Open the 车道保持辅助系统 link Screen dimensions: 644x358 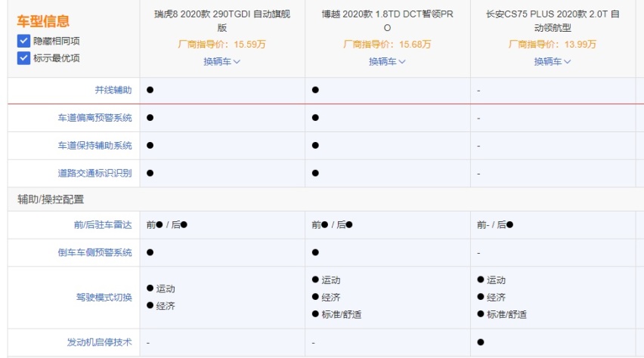pos(95,146)
